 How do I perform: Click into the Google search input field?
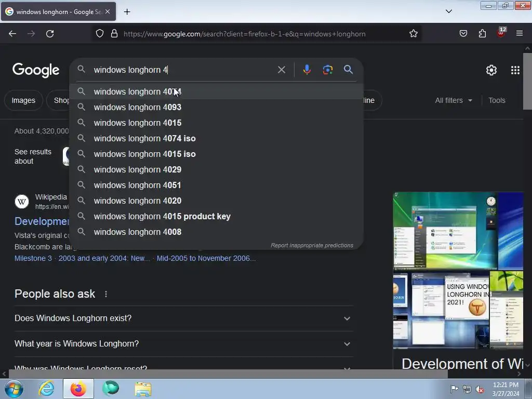pyautogui.click(x=183, y=70)
